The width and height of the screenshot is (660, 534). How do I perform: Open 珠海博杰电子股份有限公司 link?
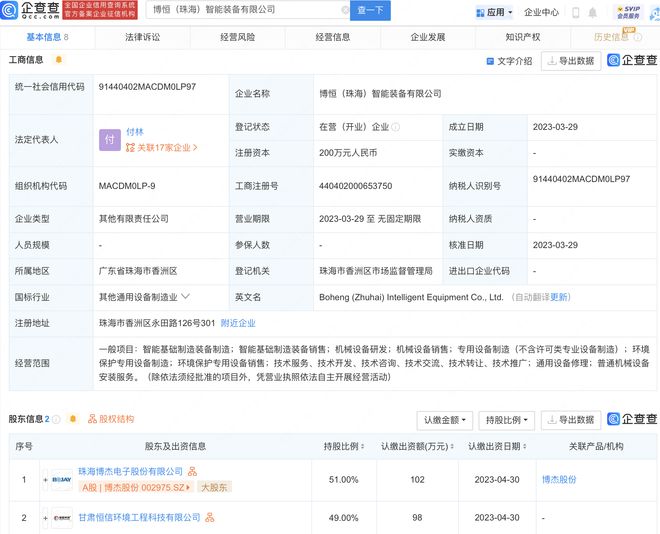(x=131, y=471)
